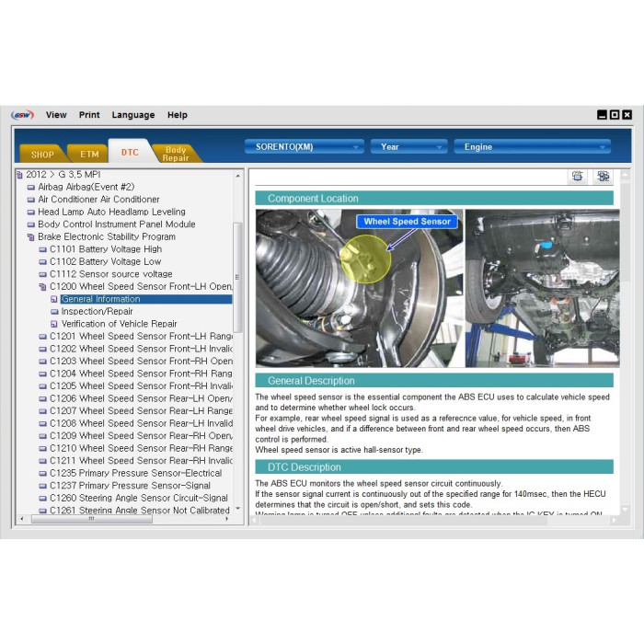Maximize the GSW window
The image size is (644, 644).
(615, 115)
